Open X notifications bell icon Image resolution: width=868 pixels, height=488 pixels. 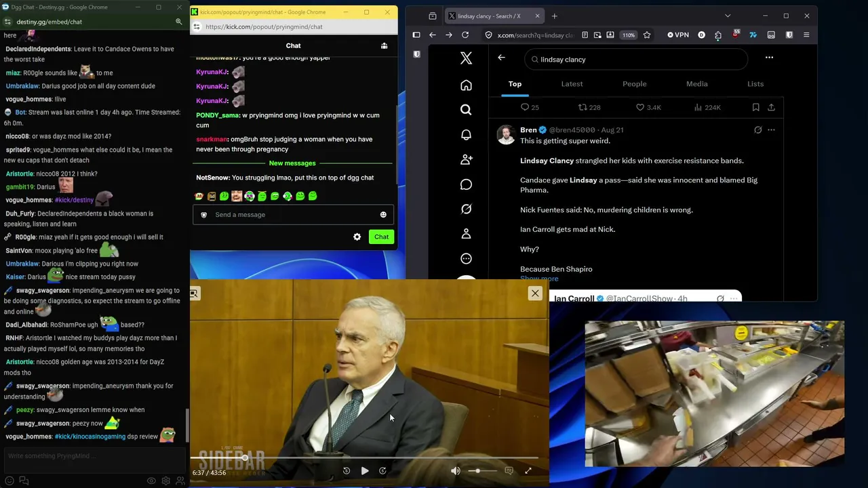(466, 135)
